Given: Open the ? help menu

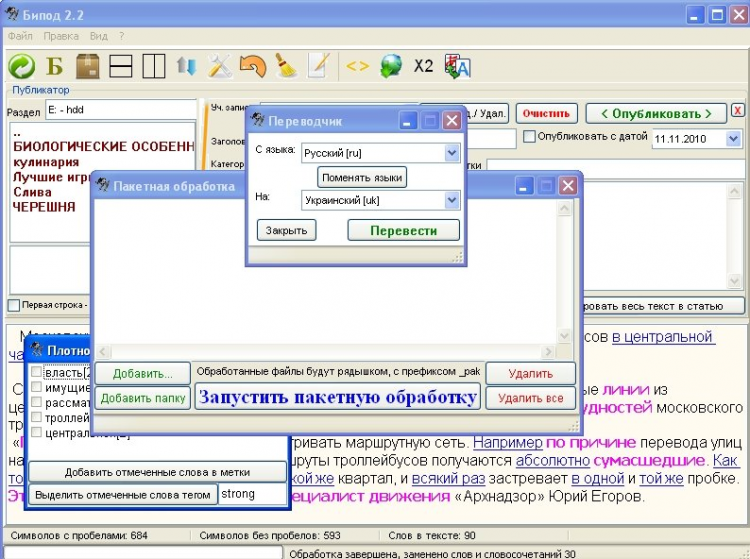Looking at the screenshot, I should [x=121, y=36].
